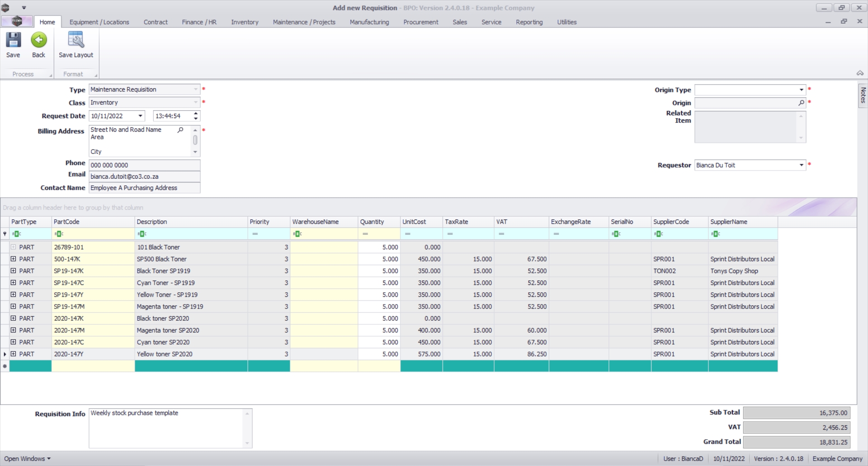Screen dimensions: 868x466
Task: Collapse the ribbon using the up chevron
Action: (860, 73)
